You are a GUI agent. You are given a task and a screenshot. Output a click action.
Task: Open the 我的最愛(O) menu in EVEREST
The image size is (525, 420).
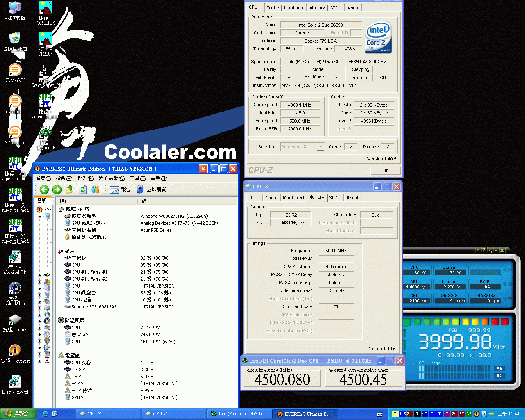pyautogui.click(x=112, y=178)
